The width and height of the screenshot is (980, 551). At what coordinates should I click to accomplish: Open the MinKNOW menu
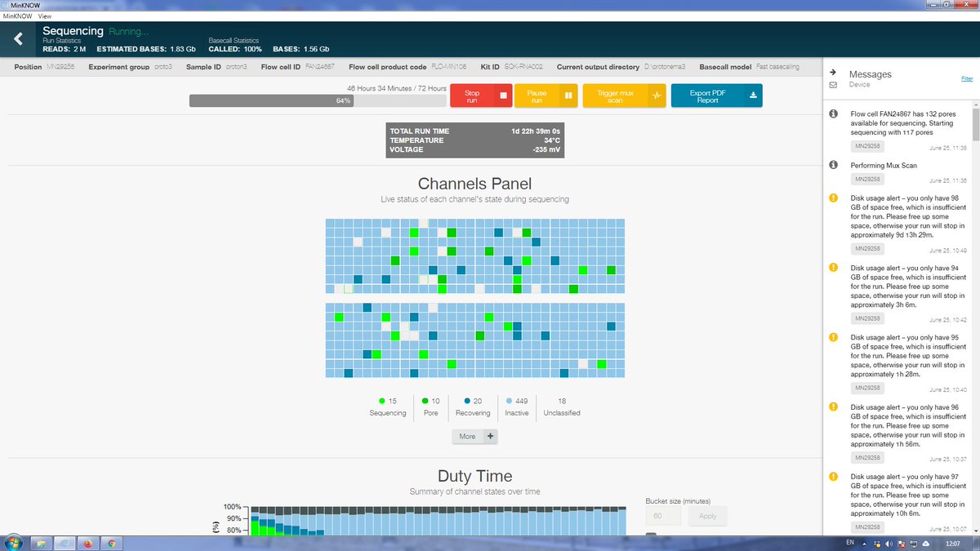coord(18,16)
